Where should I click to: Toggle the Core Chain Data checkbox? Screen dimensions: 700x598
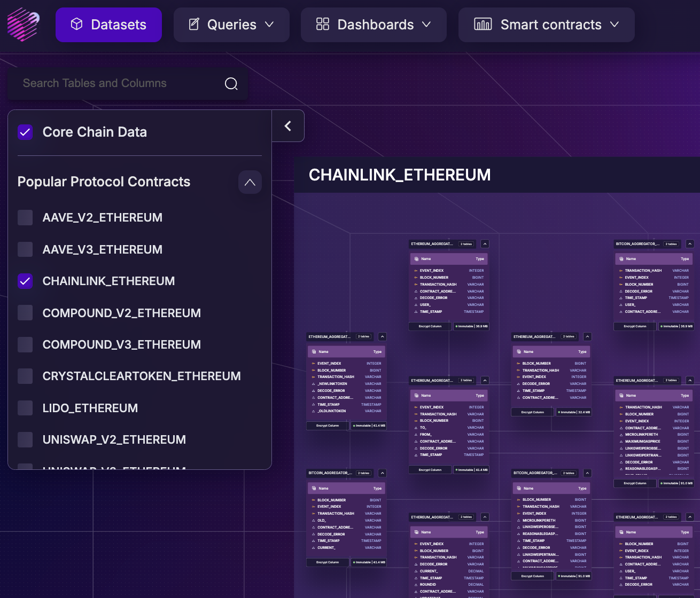pyautogui.click(x=25, y=132)
